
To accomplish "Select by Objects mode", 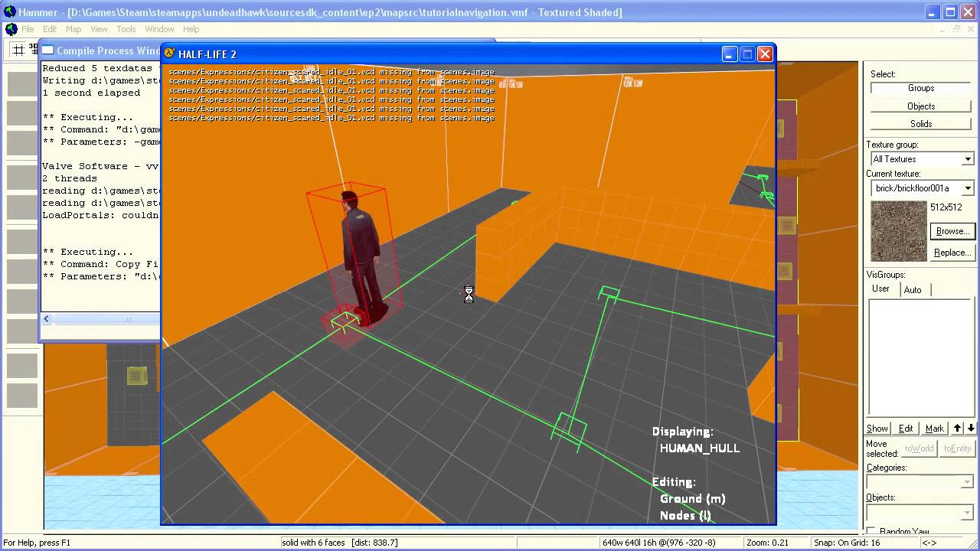I will (x=921, y=106).
